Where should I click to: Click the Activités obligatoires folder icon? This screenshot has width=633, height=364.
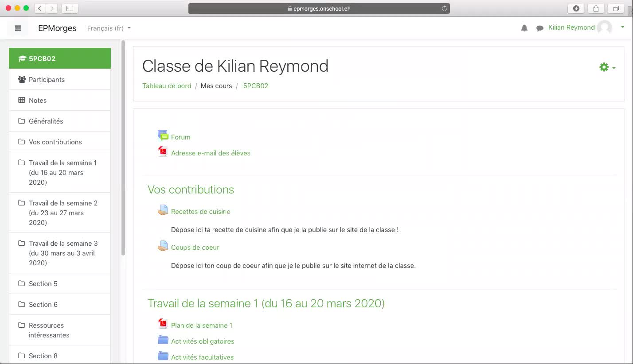click(x=163, y=340)
